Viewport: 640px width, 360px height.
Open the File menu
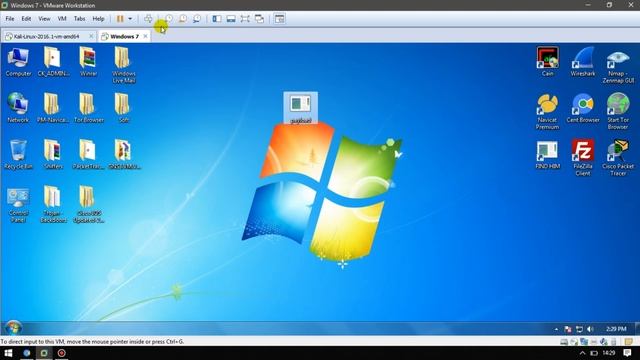(10, 19)
